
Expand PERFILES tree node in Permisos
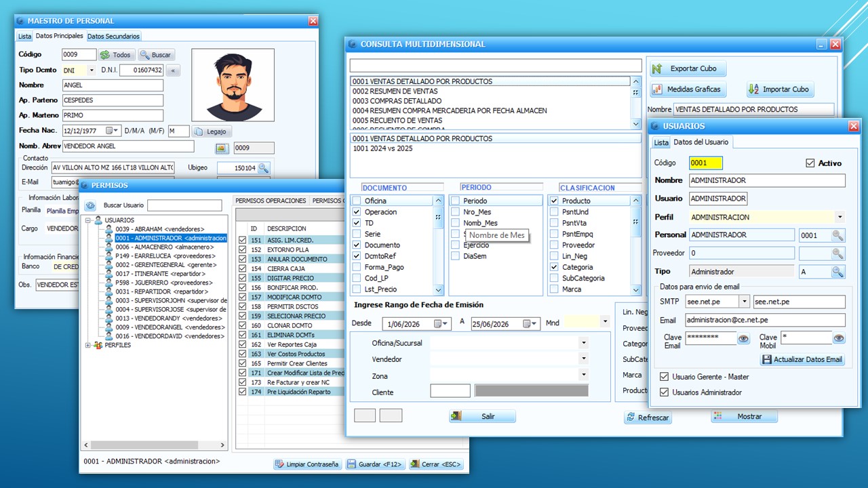coord(87,345)
